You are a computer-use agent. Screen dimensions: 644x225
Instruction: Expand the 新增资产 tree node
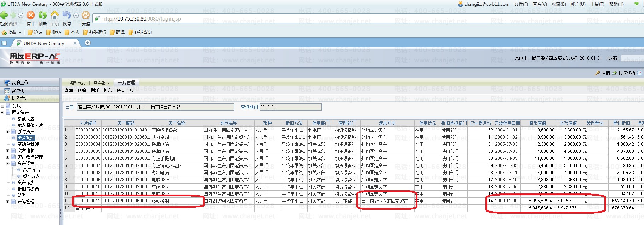pyautogui.click(x=8, y=131)
